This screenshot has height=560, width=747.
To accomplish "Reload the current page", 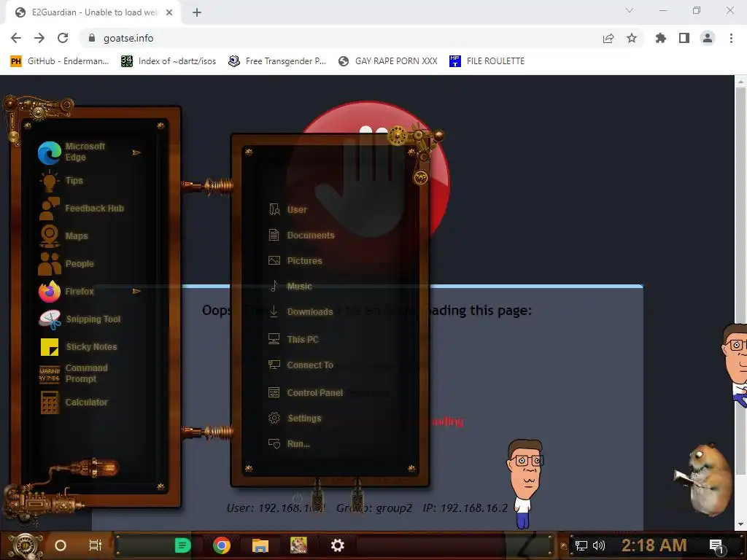I will point(63,38).
